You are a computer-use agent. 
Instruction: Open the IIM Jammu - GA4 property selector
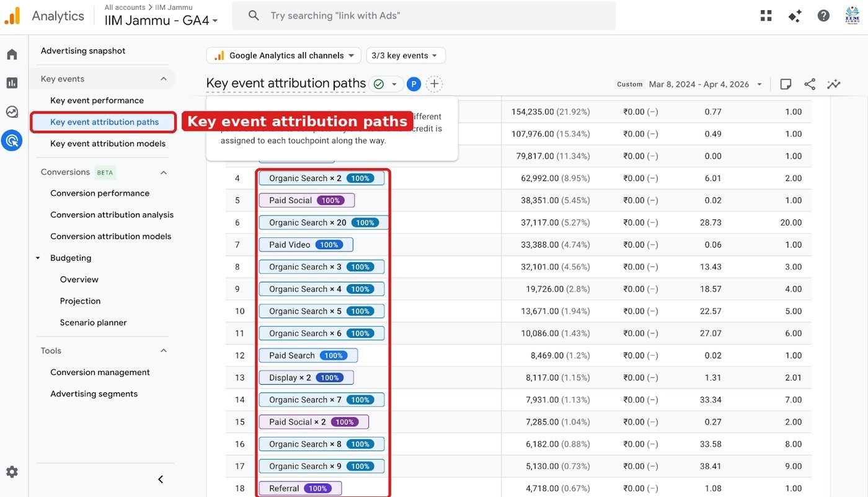pyautogui.click(x=161, y=20)
